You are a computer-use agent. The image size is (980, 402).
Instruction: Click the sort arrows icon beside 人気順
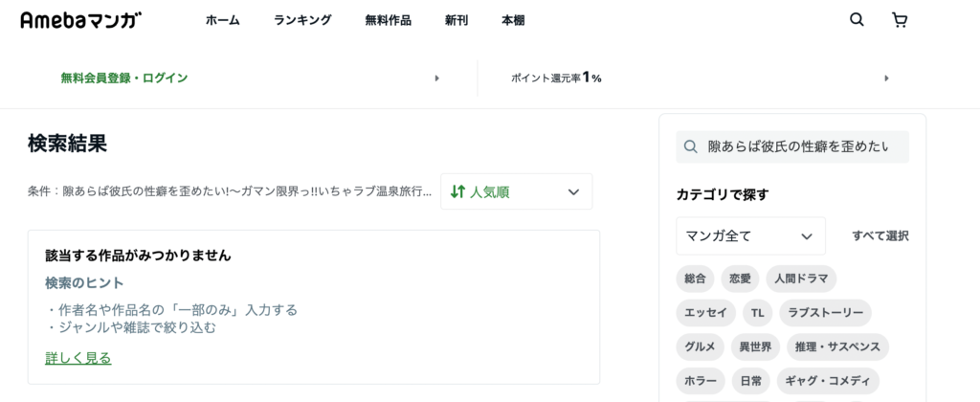click(458, 192)
